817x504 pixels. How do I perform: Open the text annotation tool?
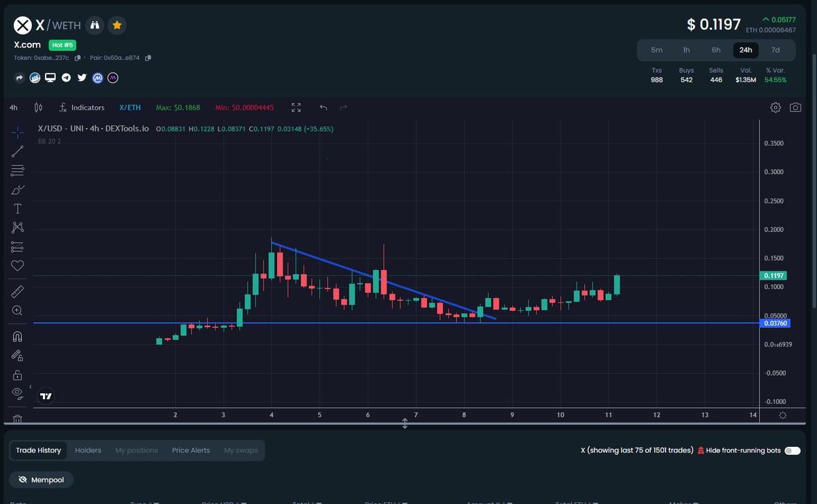tap(17, 208)
